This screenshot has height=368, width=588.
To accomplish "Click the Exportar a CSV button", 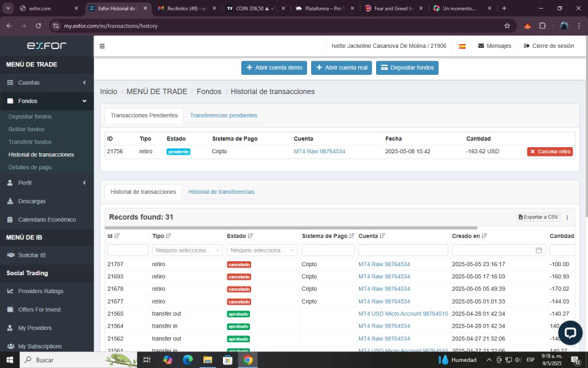I will click(538, 217).
